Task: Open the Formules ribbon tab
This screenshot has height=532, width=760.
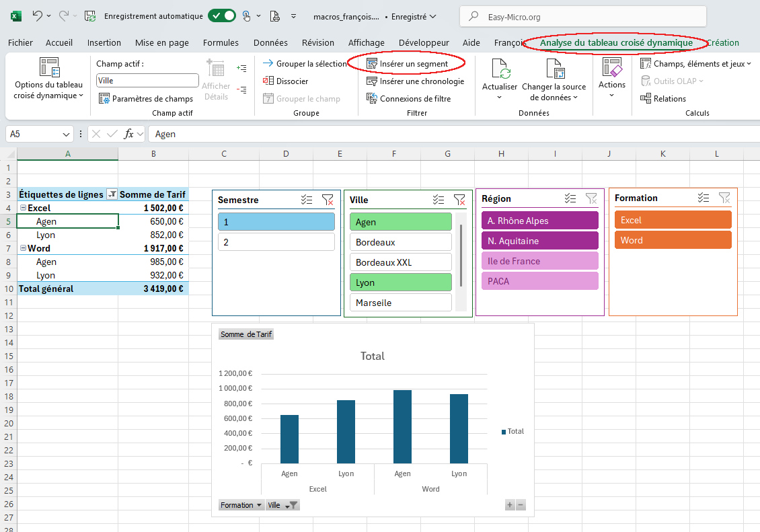Action: click(x=221, y=42)
